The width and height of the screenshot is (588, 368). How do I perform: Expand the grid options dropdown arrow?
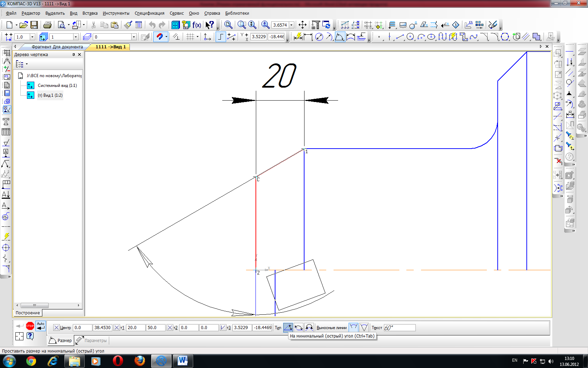(197, 36)
